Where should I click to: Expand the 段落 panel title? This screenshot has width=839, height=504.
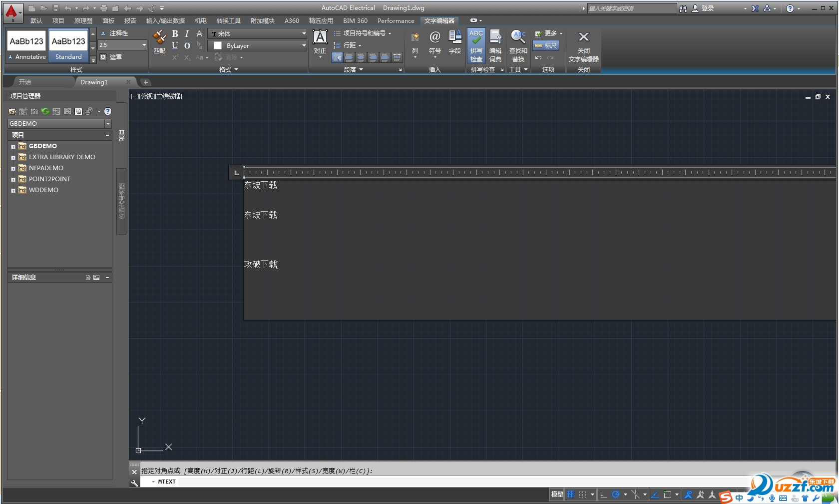click(x=353, y=70)
